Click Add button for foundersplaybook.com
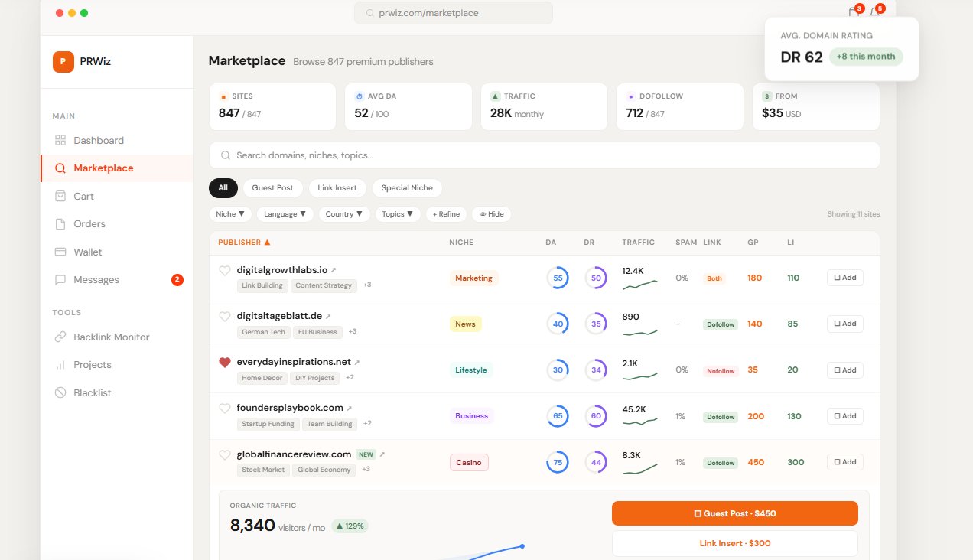 click(x=845, y=416)
